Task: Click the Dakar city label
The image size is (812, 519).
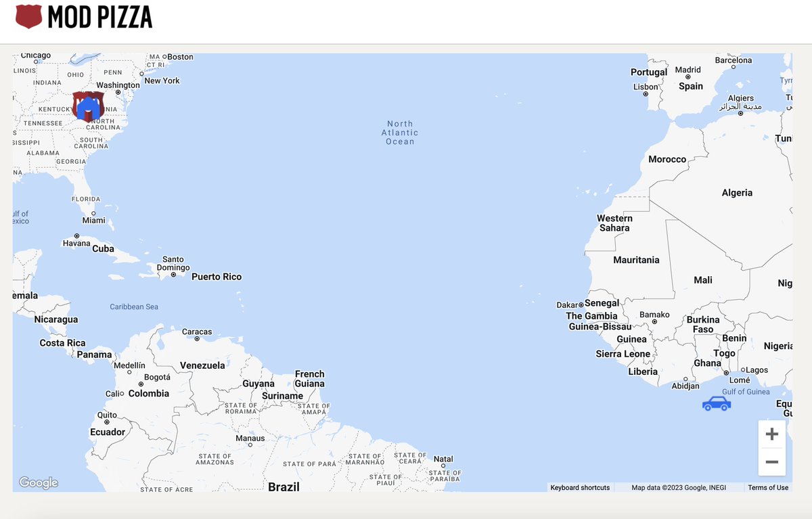Action: [x=568, y=305]
